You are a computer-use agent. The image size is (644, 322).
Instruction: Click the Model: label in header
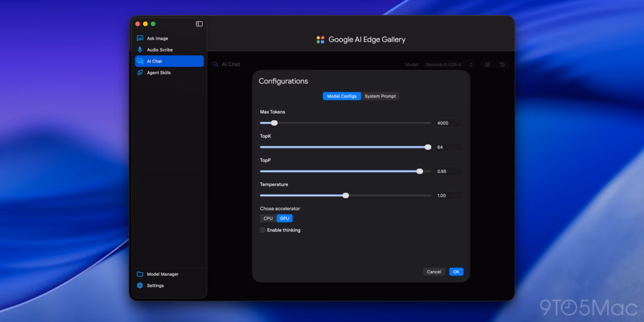tap(413, 65)
